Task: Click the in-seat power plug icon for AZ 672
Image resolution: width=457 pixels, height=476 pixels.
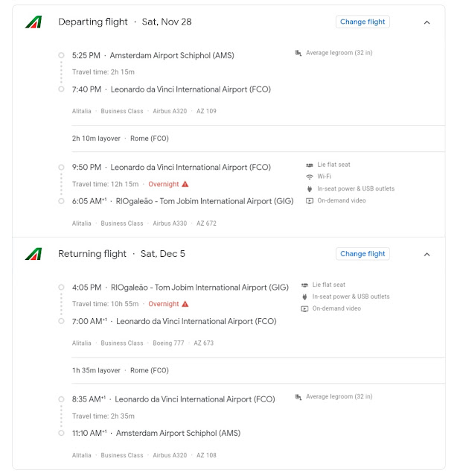Action: pos(310,188)
